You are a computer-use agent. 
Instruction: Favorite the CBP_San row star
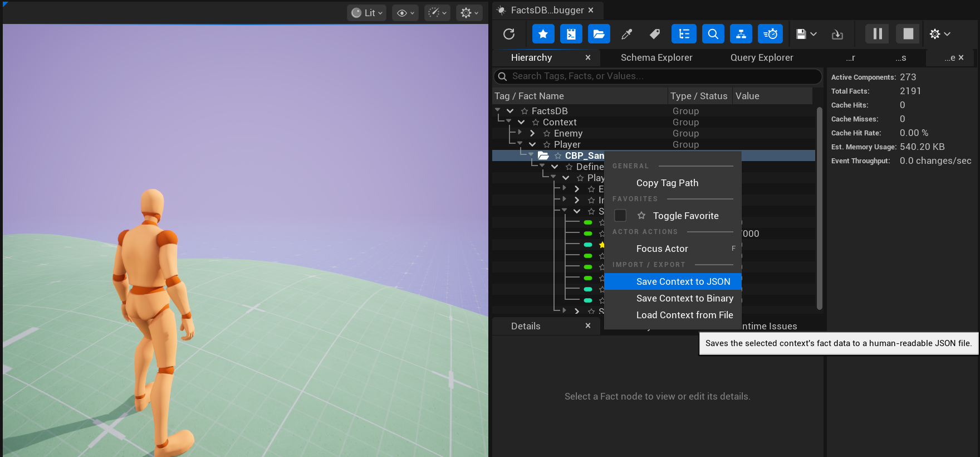coord(558,156)
